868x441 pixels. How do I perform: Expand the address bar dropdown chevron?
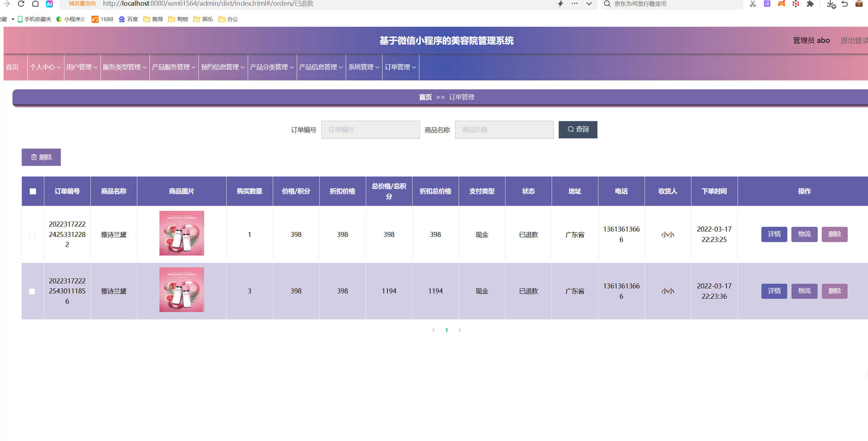589,4
